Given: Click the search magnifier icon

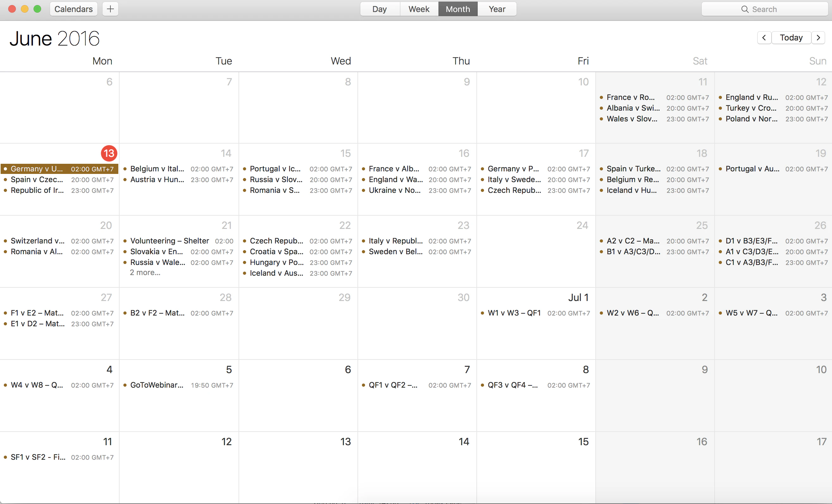Looking at the screenshot, I should click(745, 9).
